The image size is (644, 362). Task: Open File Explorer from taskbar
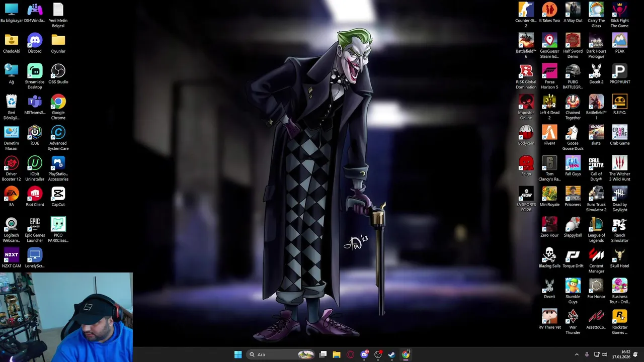pos(337,354)
